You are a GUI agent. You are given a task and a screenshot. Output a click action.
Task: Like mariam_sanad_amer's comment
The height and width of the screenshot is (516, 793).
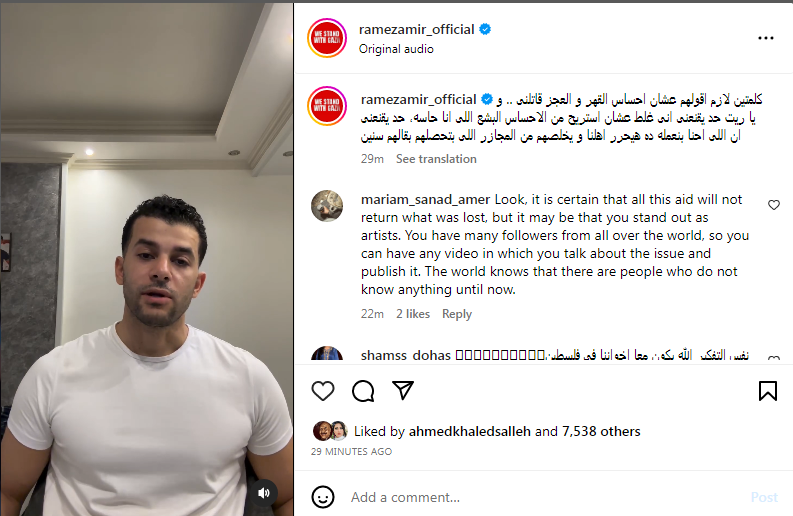(774, 205)
